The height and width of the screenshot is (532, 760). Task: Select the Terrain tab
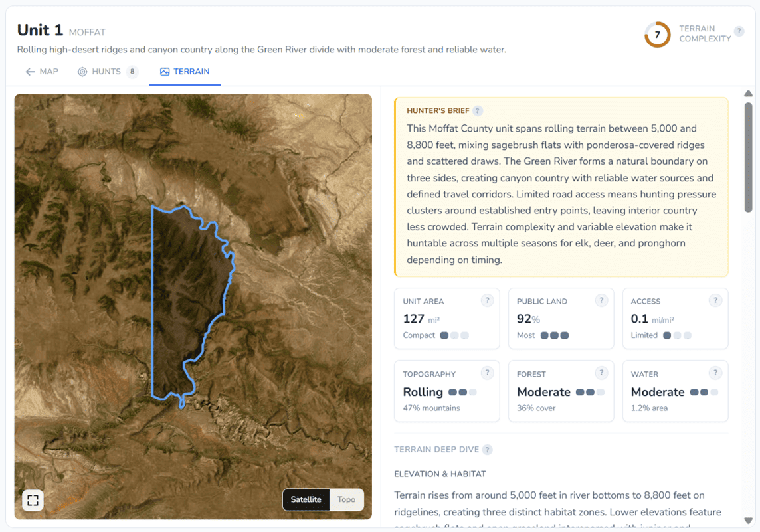185,72
